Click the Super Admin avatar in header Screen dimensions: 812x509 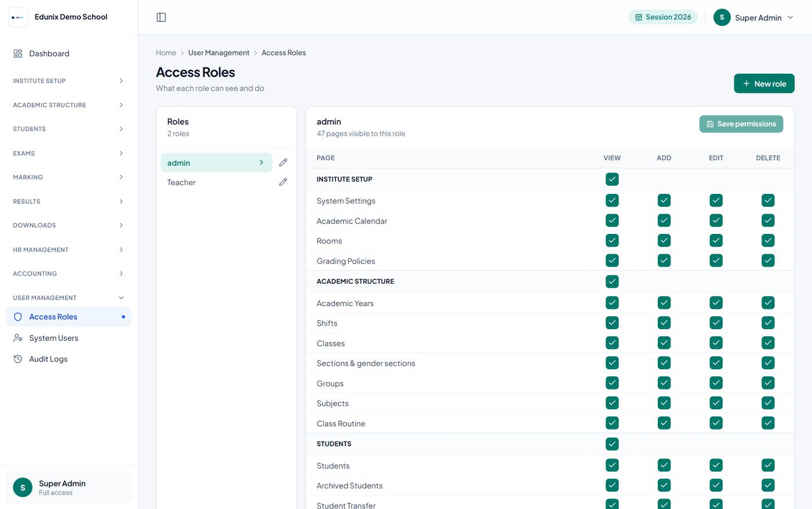[x=722, y=17]
